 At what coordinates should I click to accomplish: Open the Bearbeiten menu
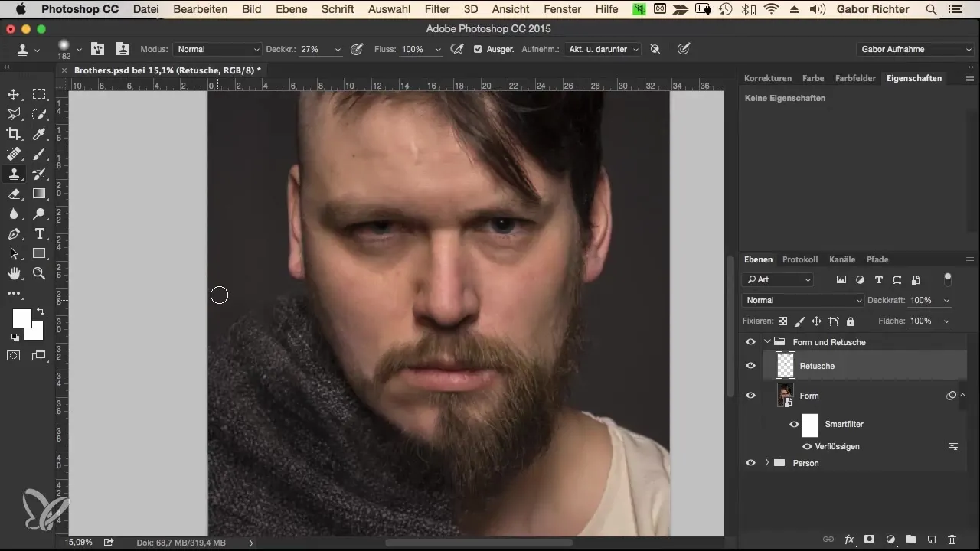(200, 9)
